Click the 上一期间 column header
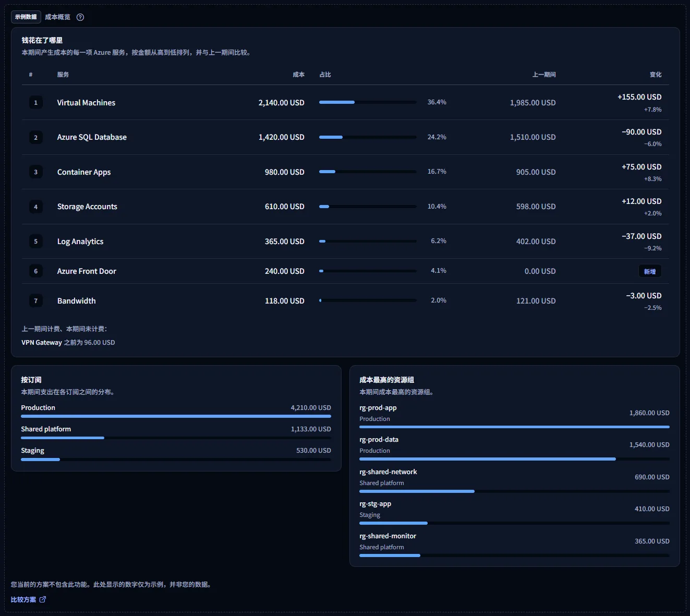The height and width of the screenshot is (616, 690). tap(544, 75)
